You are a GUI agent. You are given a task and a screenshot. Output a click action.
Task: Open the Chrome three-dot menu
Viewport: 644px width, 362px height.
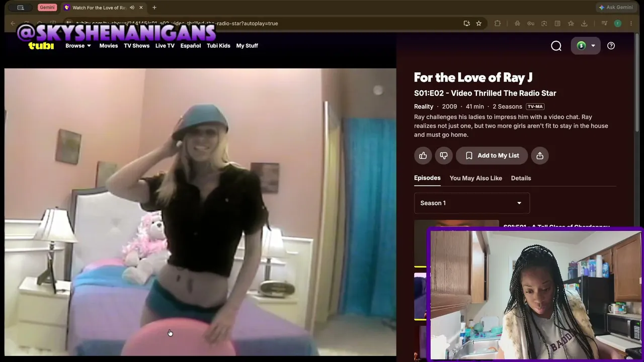(x=631, y=23)
